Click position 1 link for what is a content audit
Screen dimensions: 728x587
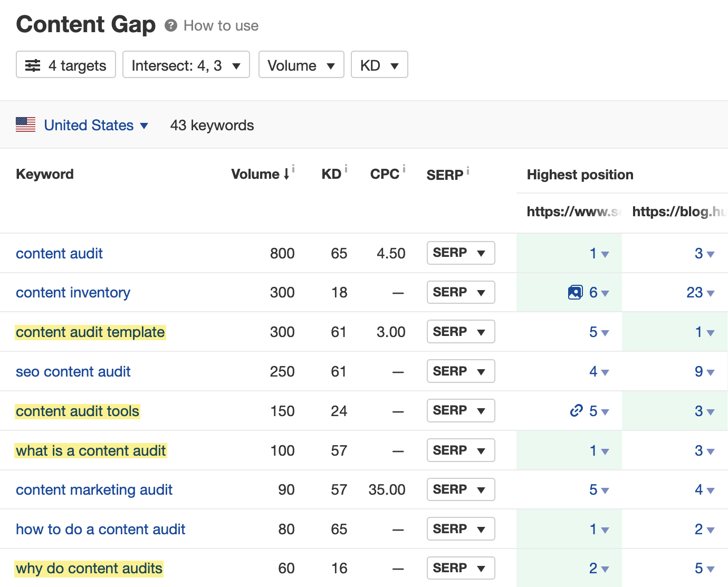tap(592, 450)
